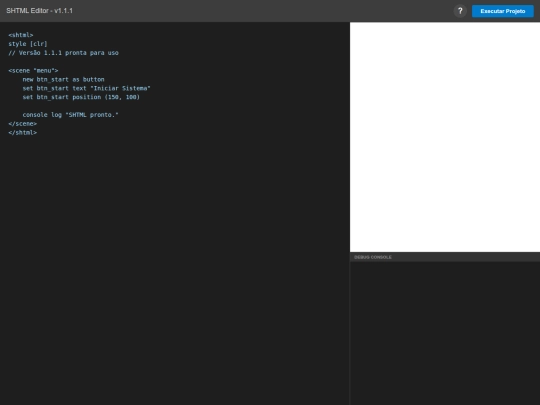
Task: Click the set btn_start position line
Action: [81, 97]
